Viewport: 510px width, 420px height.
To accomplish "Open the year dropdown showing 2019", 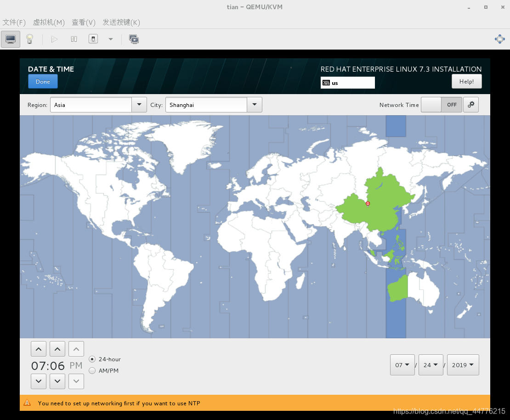I will [463, 365].
